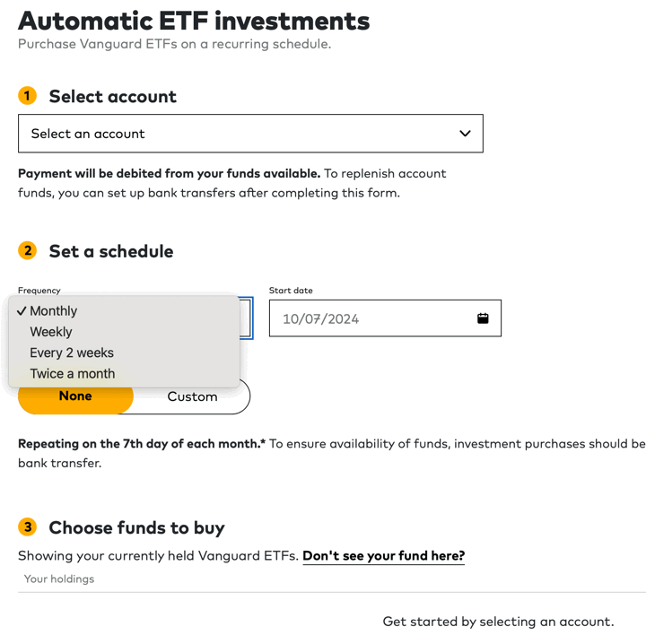
Task: Open the 'Don't see your fund here?' link
Action: point(383,556)
